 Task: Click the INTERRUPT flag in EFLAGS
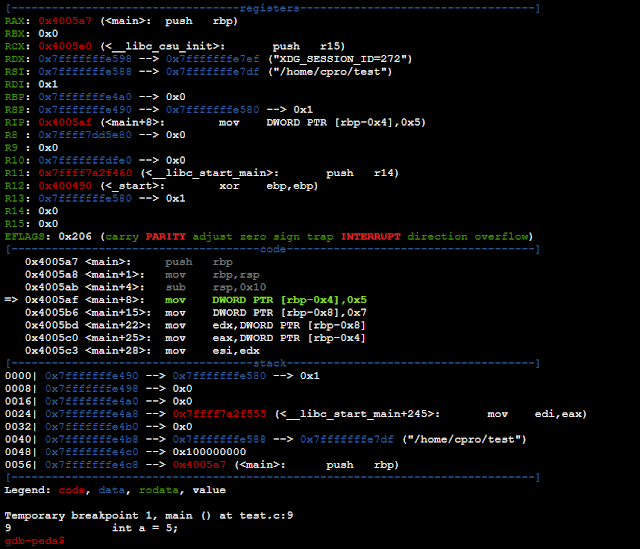(x=371, y=236)
